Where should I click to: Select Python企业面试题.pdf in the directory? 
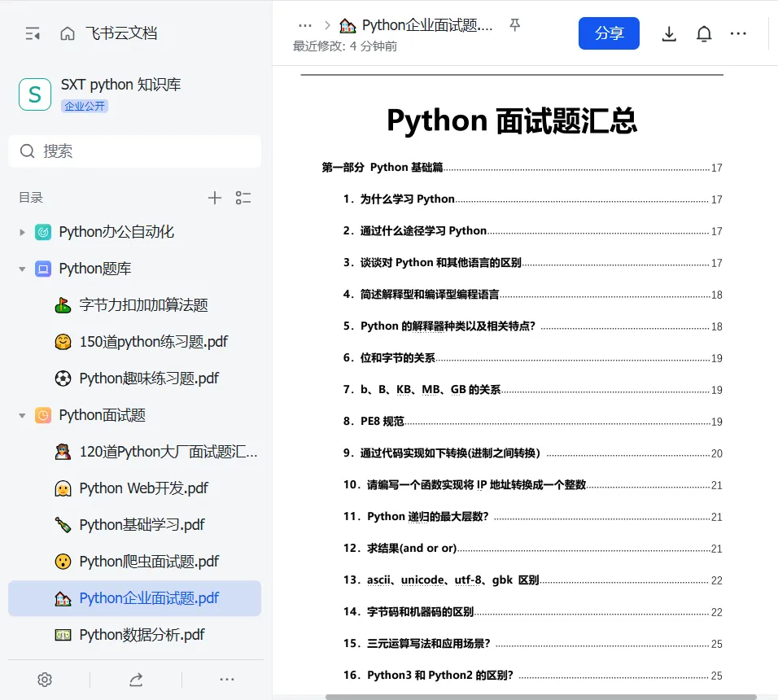click(x=134, y=598)
